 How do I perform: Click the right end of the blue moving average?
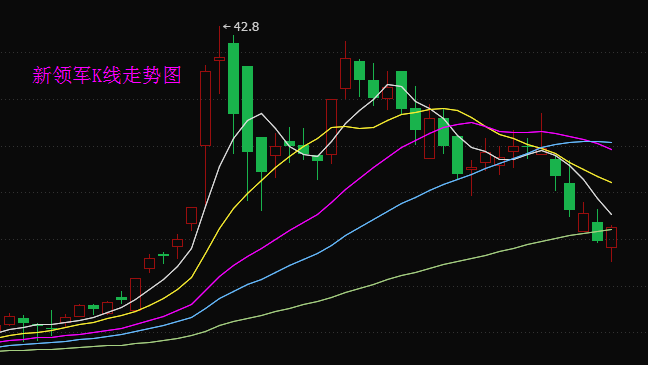[611, 142]
